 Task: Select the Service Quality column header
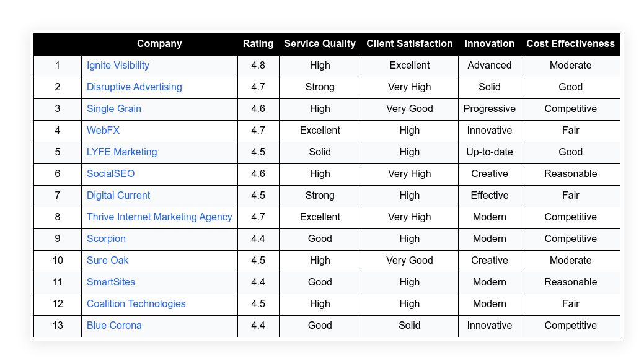click(x=320, y=44)
